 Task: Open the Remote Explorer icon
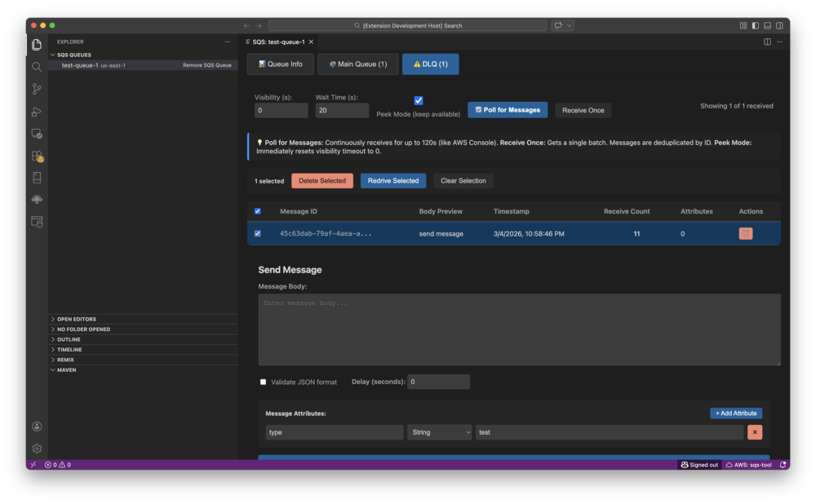tap(37, 134)
